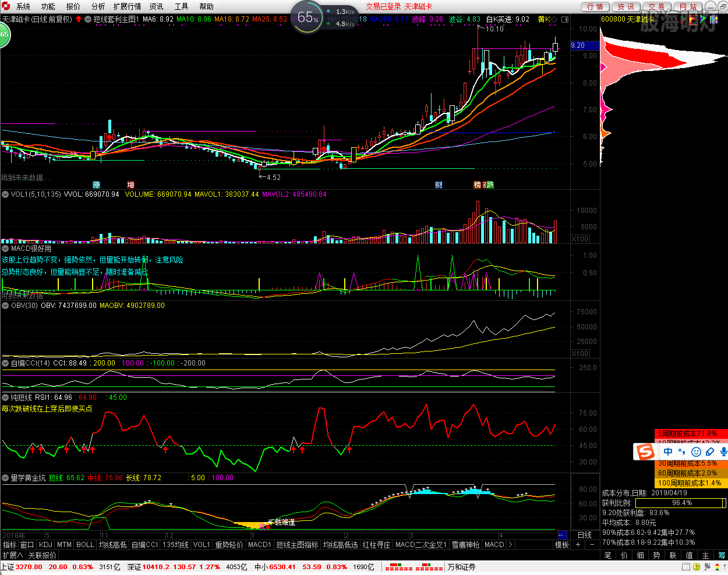
Task: Click the 网站 button at top right
Action: (x=688, y=6)
